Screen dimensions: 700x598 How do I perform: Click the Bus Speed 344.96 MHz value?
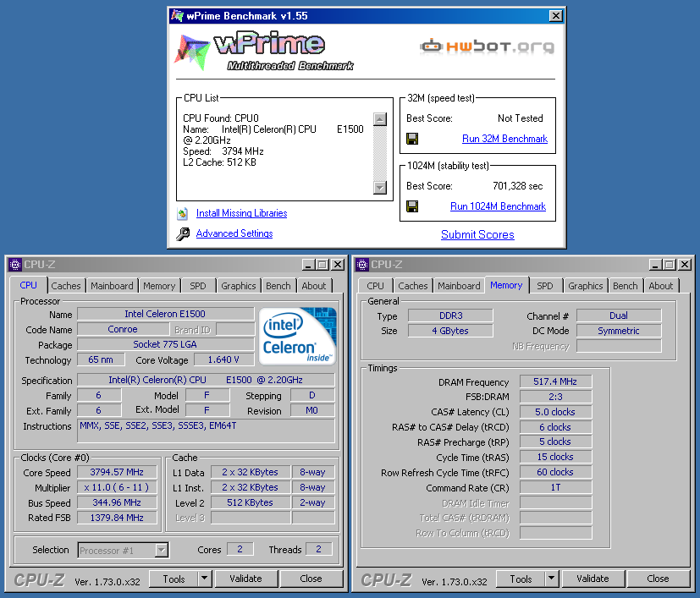tap(117, 502)
